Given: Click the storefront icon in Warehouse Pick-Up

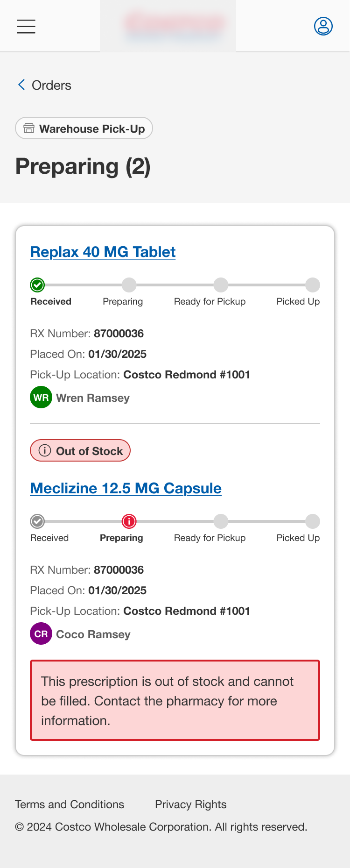Looking at the screenshot, I should pos(29,128).
